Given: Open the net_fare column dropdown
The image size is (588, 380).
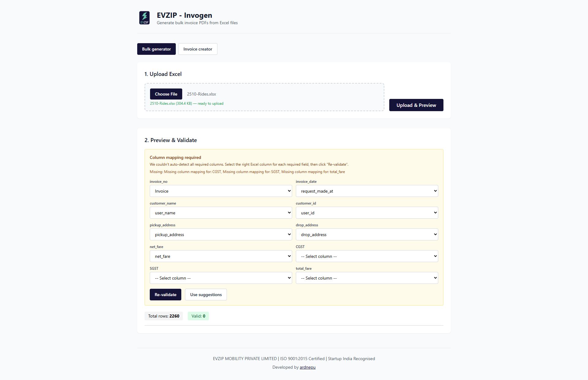Looking at the screenshot, I should point(221,256).
